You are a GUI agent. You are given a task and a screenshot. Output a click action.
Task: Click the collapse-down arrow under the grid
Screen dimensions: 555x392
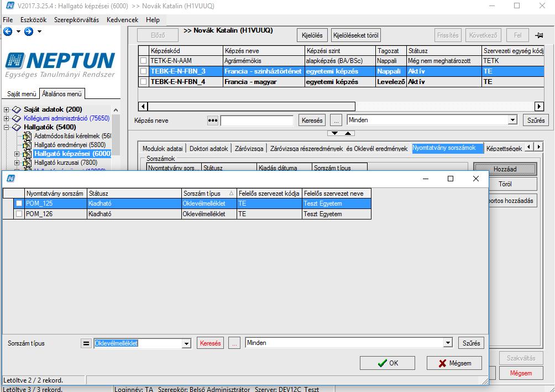pyautogui.click(x=334, y=133)
